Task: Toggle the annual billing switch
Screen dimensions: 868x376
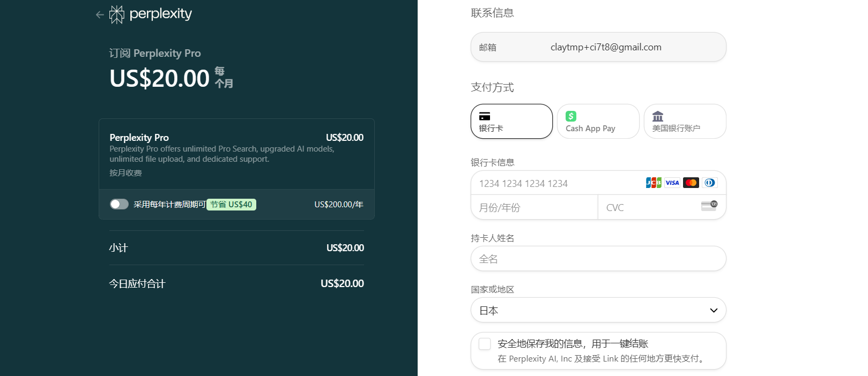Action: [x=119, y=204]
